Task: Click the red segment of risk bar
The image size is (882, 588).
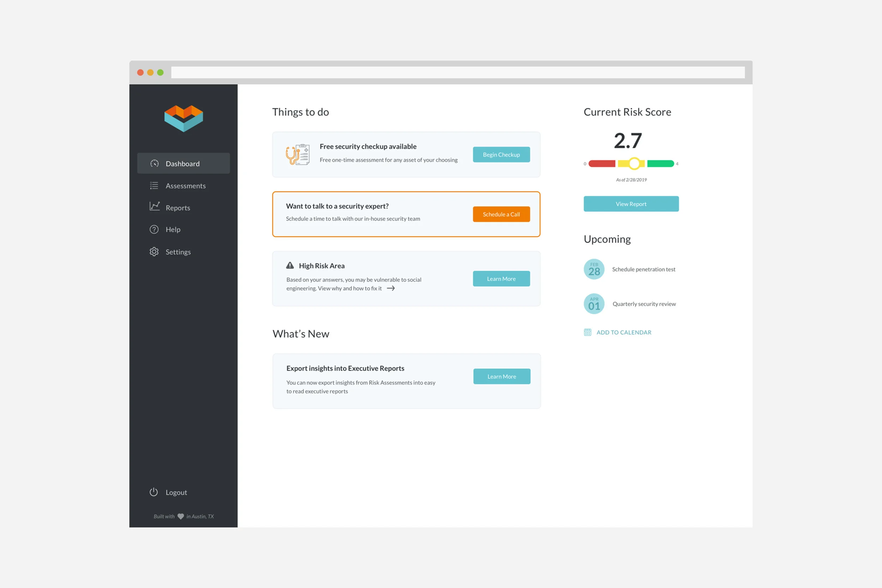Action: (x=602, y=164)
